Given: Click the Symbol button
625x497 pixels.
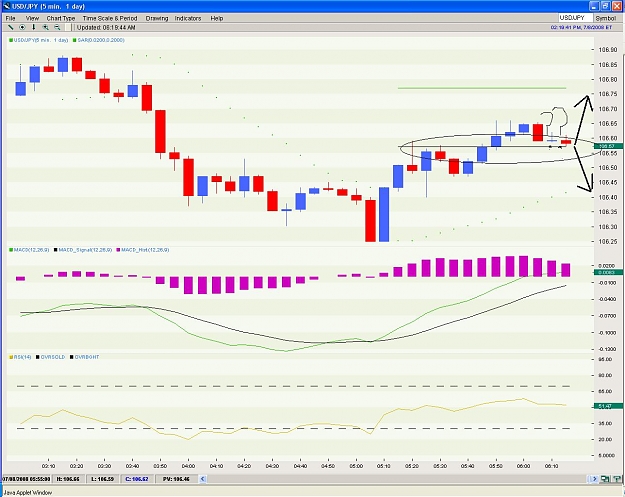Looking at the screenshot, I should (x=605, y=18).
